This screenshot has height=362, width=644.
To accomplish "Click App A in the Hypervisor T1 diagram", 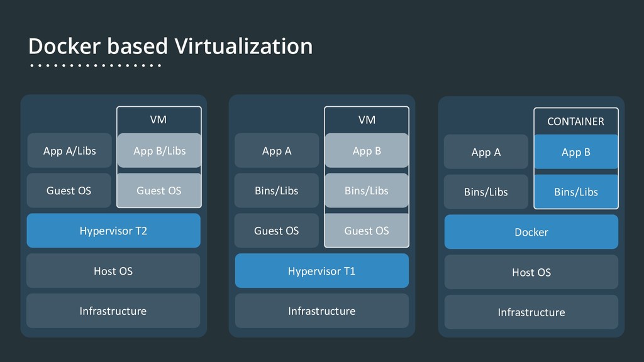I will pos(277,151).
